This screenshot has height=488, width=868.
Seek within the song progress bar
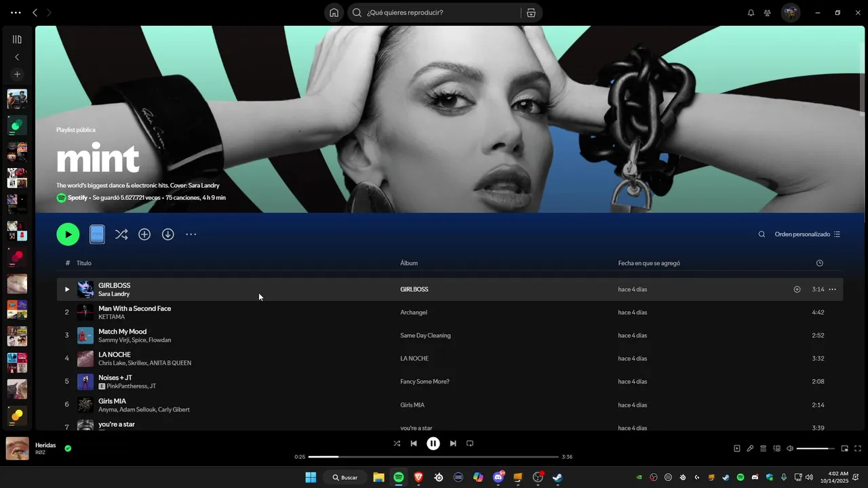click(433, 457)
